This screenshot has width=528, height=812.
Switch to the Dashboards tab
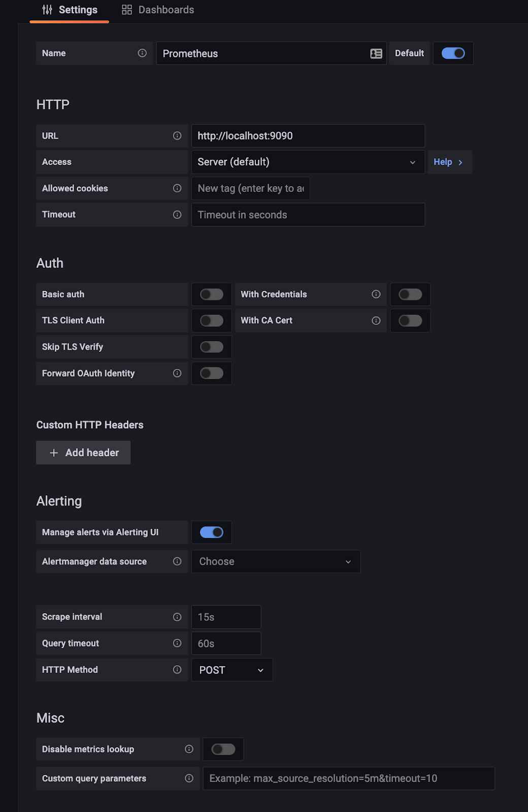pyautogui.click(x=158, y=10)
